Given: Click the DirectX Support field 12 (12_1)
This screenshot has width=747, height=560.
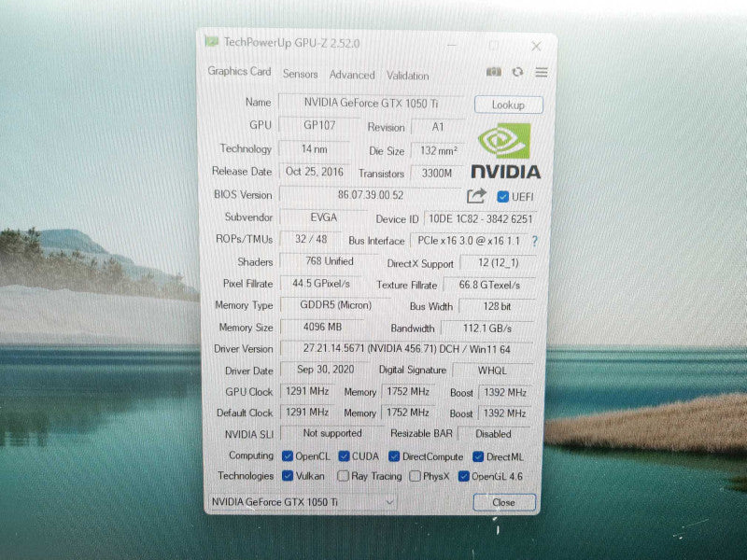Looking at the screenshot, I should tap(499, 262).
